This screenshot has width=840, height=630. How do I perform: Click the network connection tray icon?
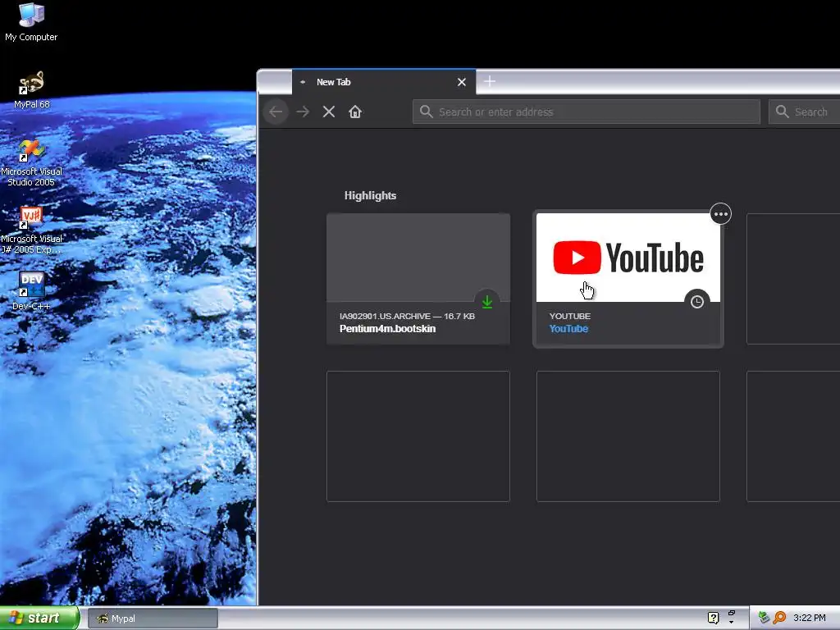click(764, 619)
